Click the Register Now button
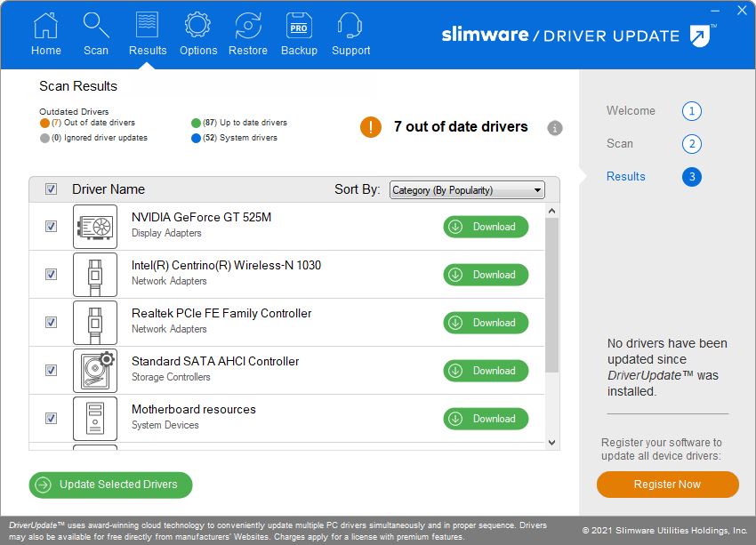Image resolution: width=756 pixels, height=545 pixels. 667,485
